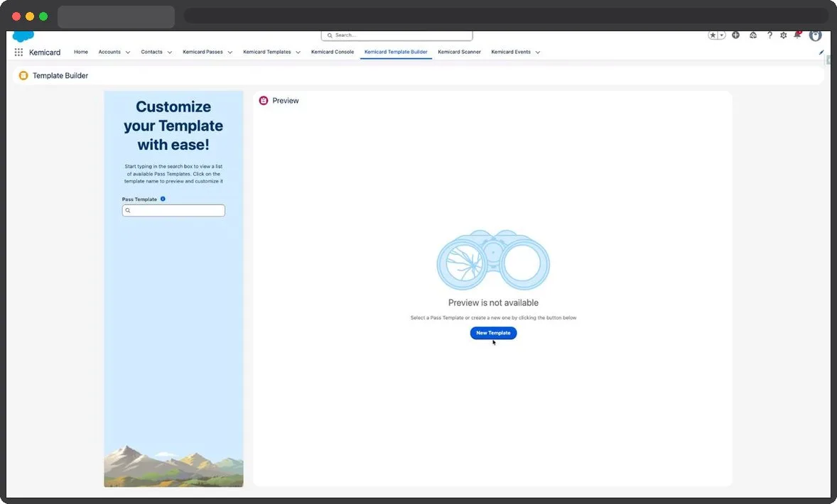Screen dimensions: 837x504
Task: Show the Pass Template info tooltip icon
Action: click(x=163, y=199)
